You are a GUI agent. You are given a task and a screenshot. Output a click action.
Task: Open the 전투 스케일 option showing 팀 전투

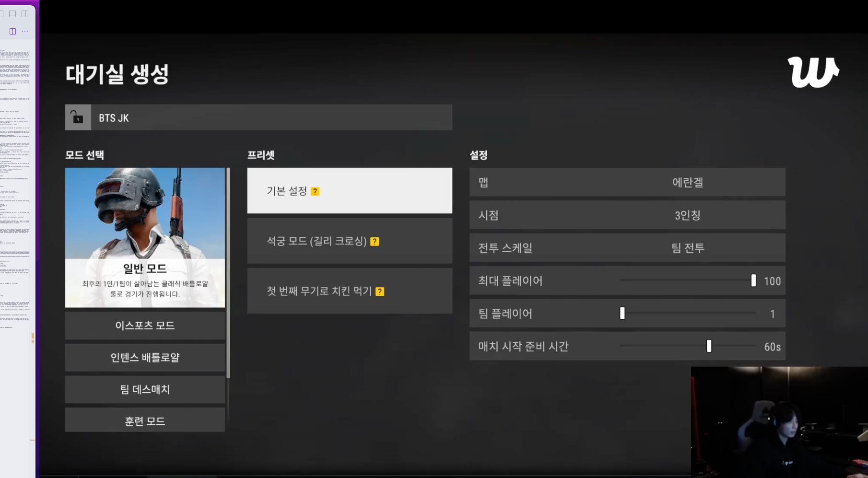coord(627,248)
